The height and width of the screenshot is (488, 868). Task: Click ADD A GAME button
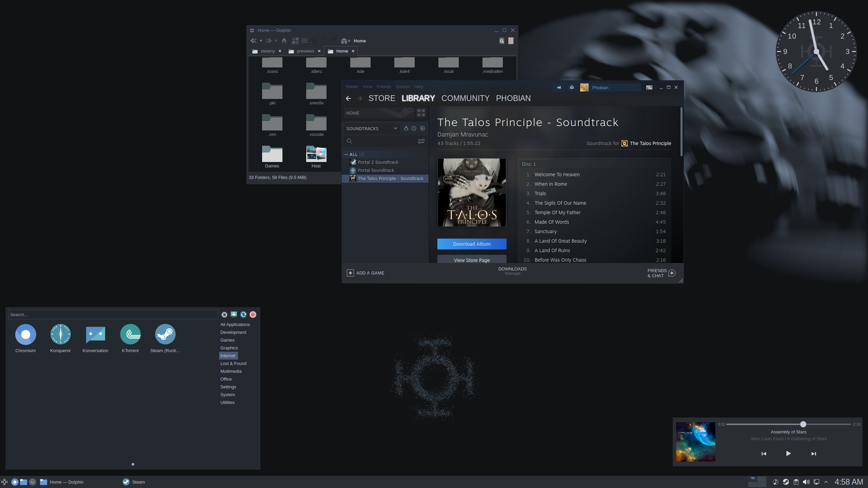pyautogui.click(x=366, y=273)
